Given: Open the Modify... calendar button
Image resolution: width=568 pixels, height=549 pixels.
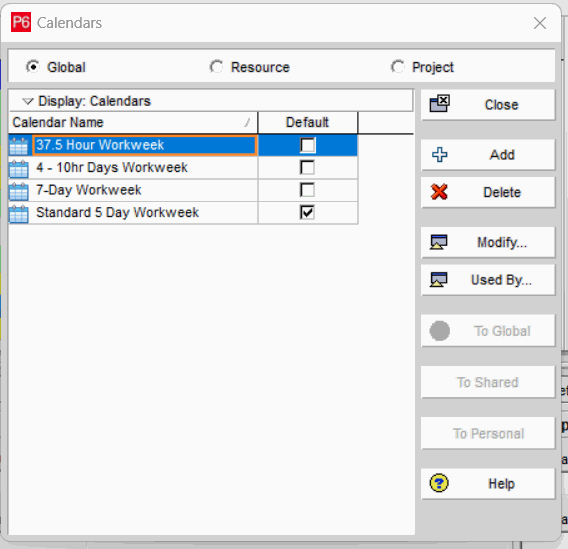Looking at the screenshot, I should tap(488, 242).
